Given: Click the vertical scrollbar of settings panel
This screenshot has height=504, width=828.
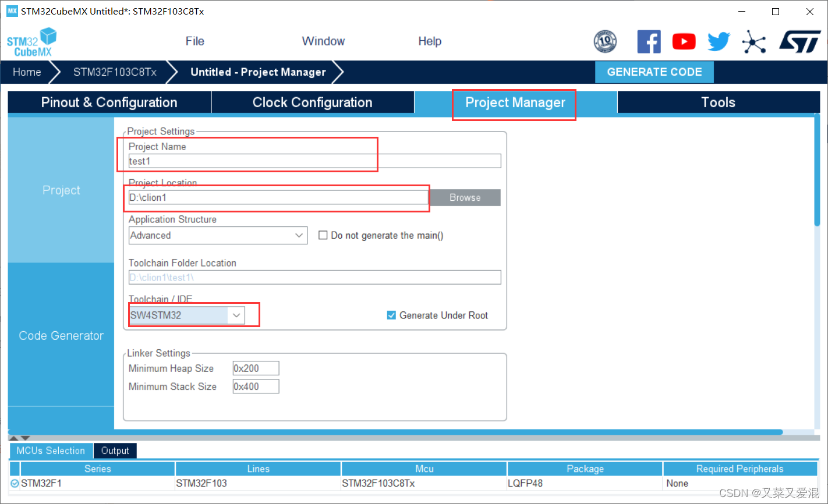Looking at the screenshot, I should pyautogui.click(x=817, y=169).
